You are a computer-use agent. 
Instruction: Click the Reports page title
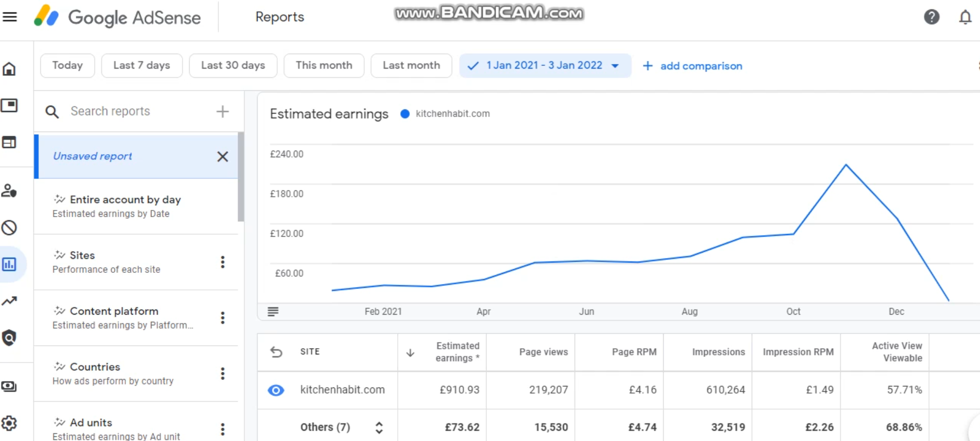[280, 17]
